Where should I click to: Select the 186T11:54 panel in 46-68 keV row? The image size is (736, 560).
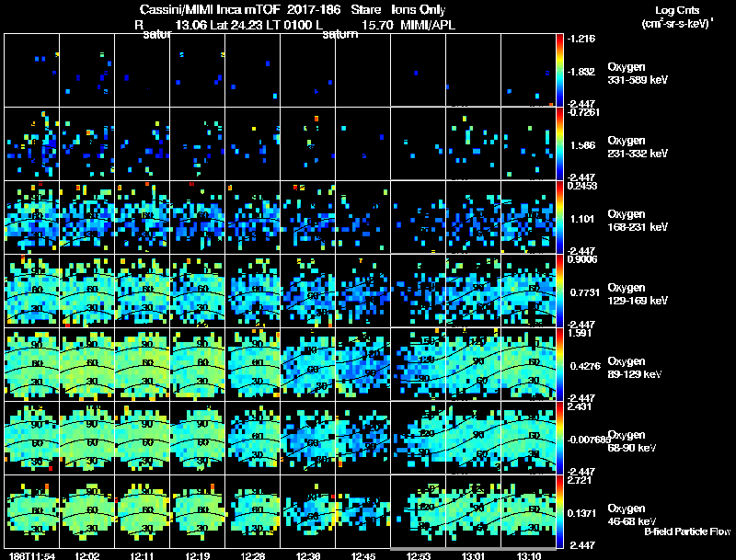click(x=32, y=511)
